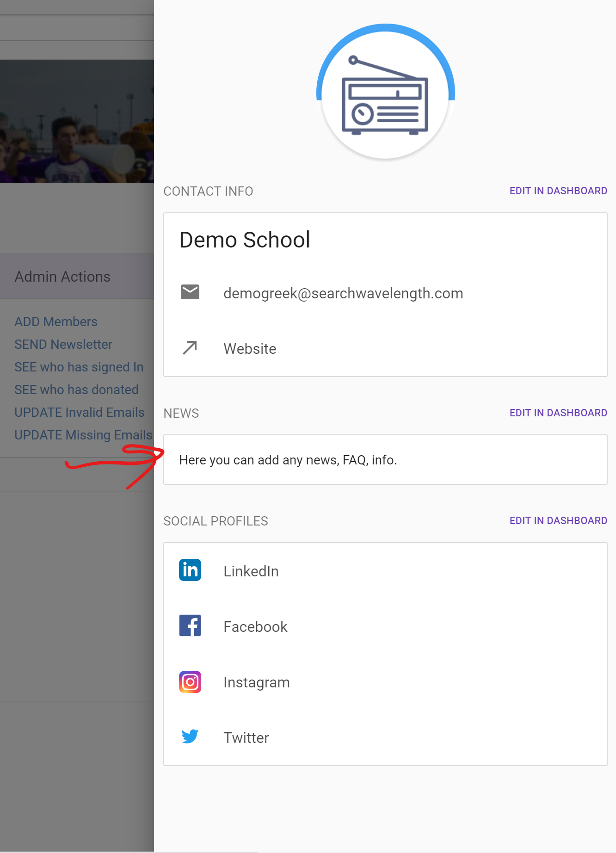Open the demogreek email address

point(343,293)
